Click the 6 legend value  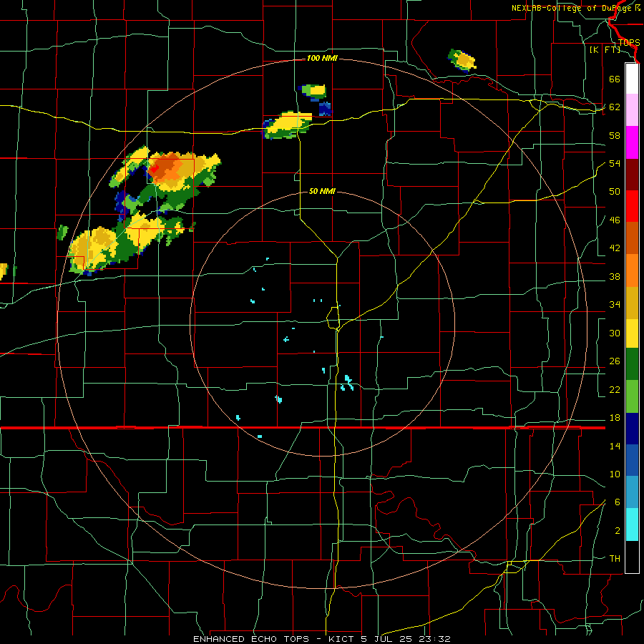click(617, 502)
